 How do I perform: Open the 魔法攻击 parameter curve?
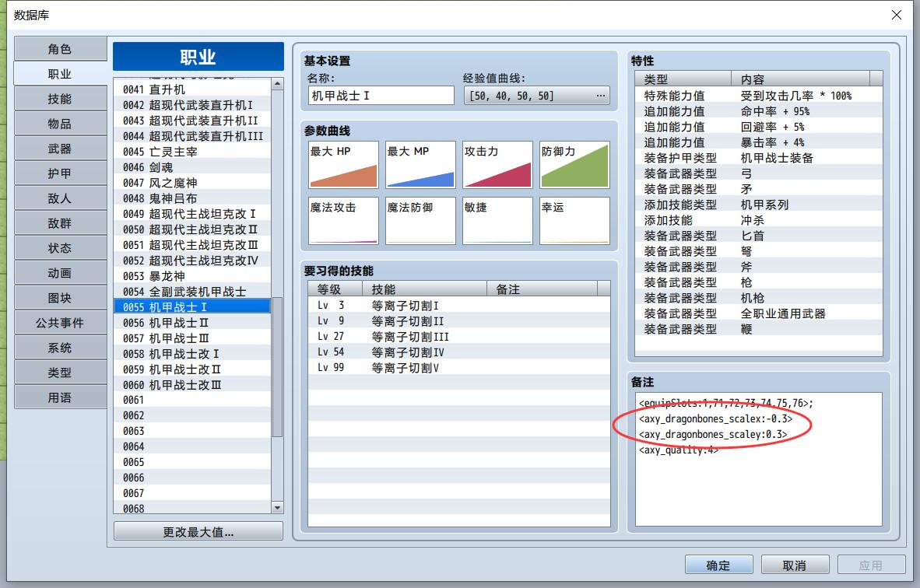(x=343, y=220)
